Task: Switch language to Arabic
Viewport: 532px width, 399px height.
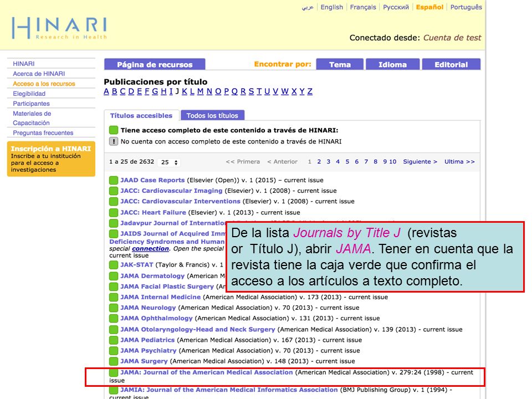Action: pos(308,7)
